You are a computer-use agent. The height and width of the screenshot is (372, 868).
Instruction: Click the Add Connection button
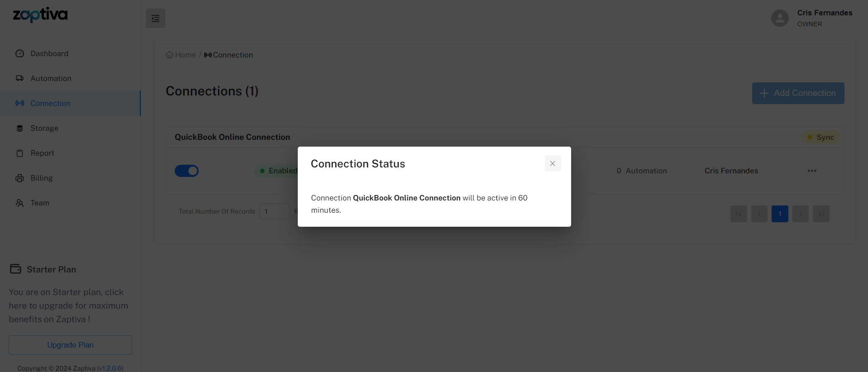[x=798, y=93]
